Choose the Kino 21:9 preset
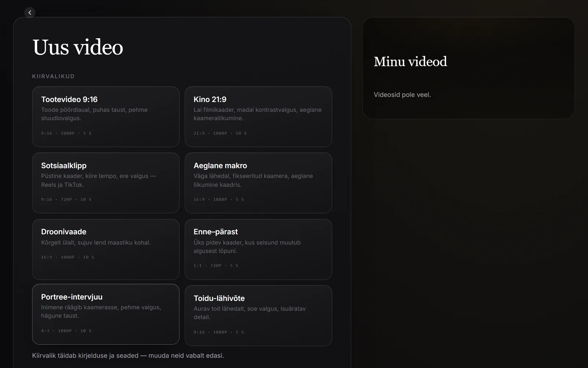The width and height of the screenshot is (588, 368). (x=258, y=117)
